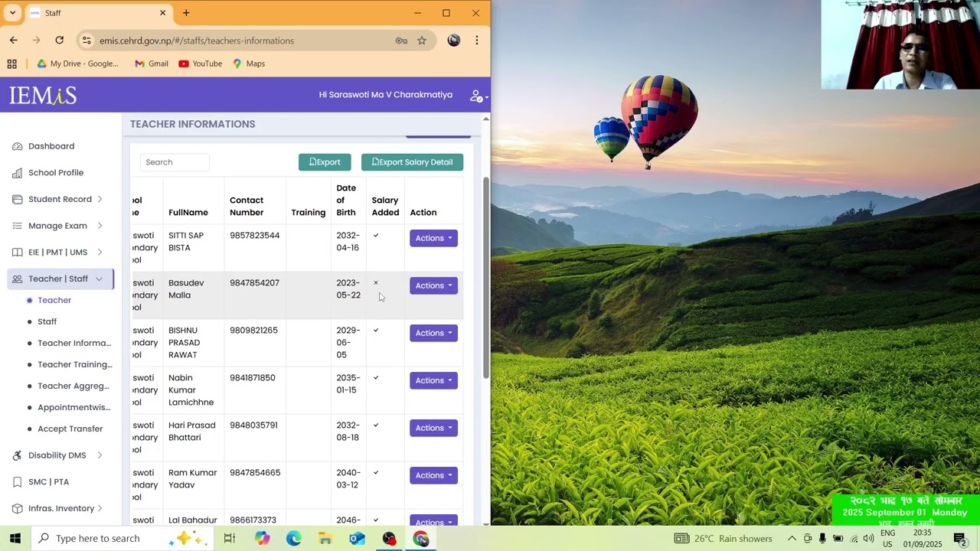Click the Export button
Viewport: 980px width, 551px height.
click(325, 162)
